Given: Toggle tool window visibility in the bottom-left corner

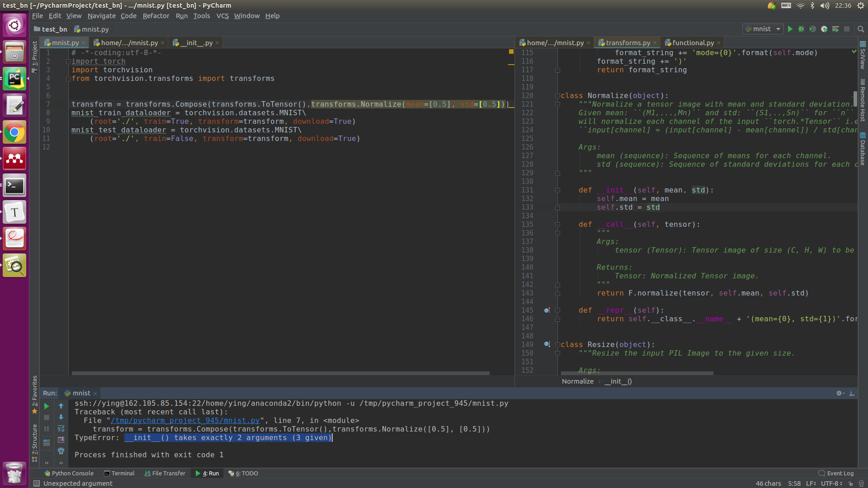Looking at the screenshot, I should click(x=37, y=483).
